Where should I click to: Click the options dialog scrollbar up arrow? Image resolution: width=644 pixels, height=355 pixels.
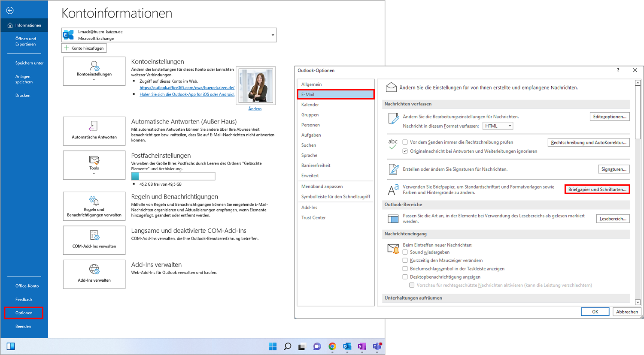[638, 83]
